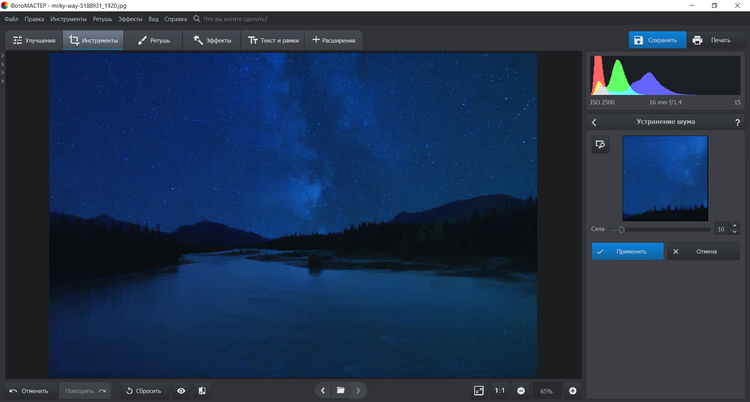The width and height of the screenshot is (750, 402).
Task: Click the Сила slider handle
Action: 622,230
